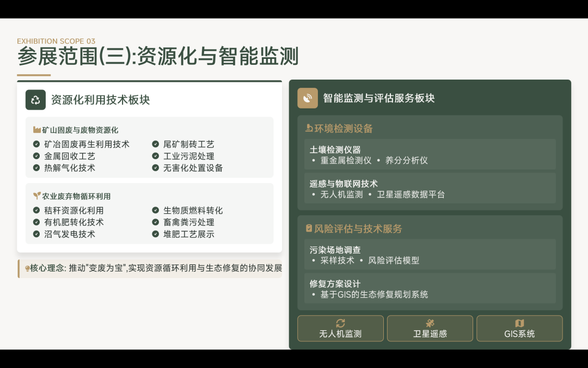This screenshot has height=368, width=588.
Task: Select the satellite dish icon beside 智能监测与评估服务板块
Action: point(308,98)
